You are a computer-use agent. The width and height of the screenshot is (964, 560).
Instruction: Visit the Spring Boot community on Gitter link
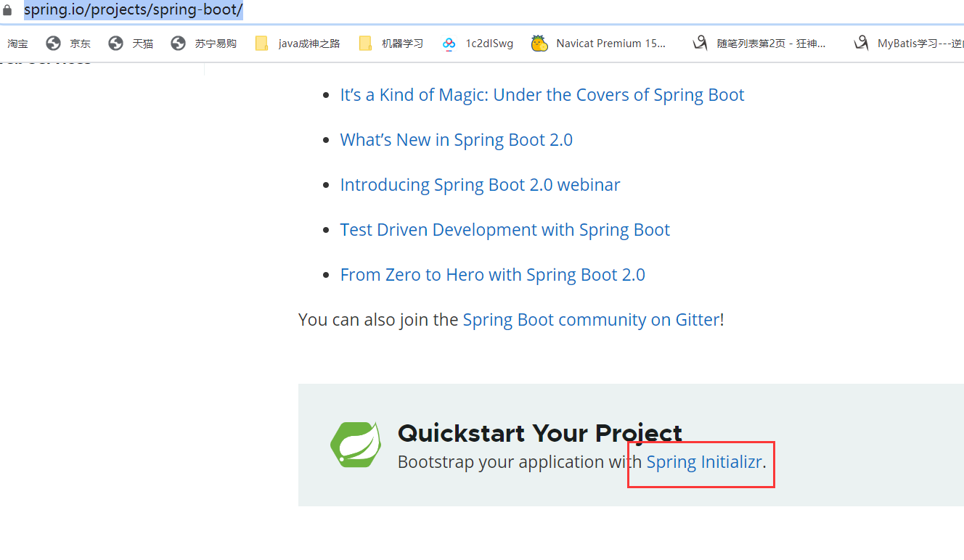(x=591, y=320)
